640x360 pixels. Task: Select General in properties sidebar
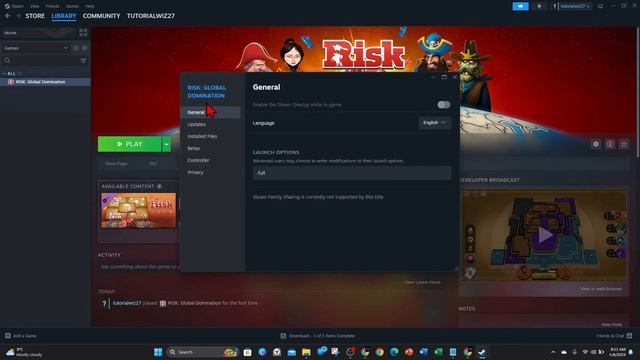211,112
